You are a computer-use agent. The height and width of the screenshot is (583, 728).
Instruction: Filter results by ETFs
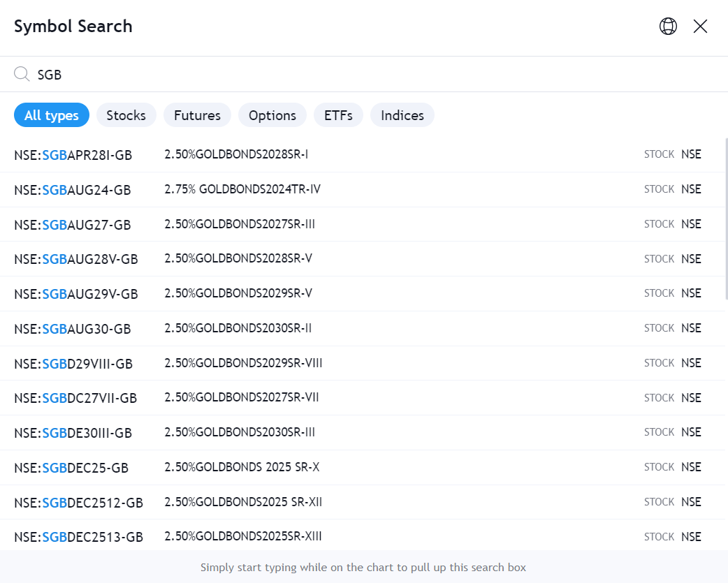[x=338, y=115]
